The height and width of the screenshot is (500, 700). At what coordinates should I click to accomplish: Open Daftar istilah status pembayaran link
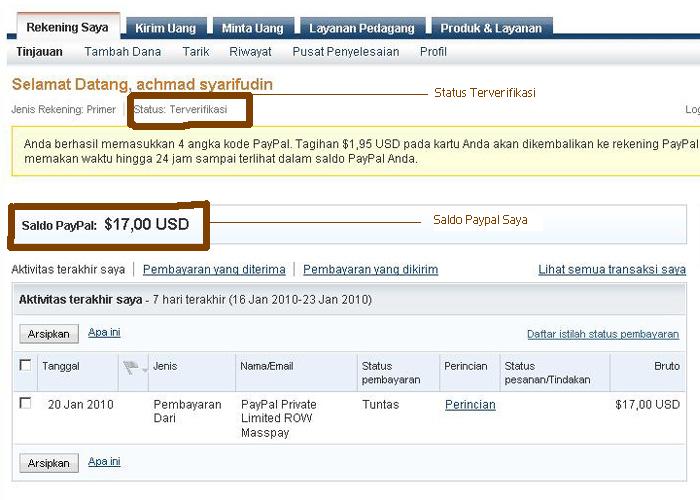(x=603, y=334)
